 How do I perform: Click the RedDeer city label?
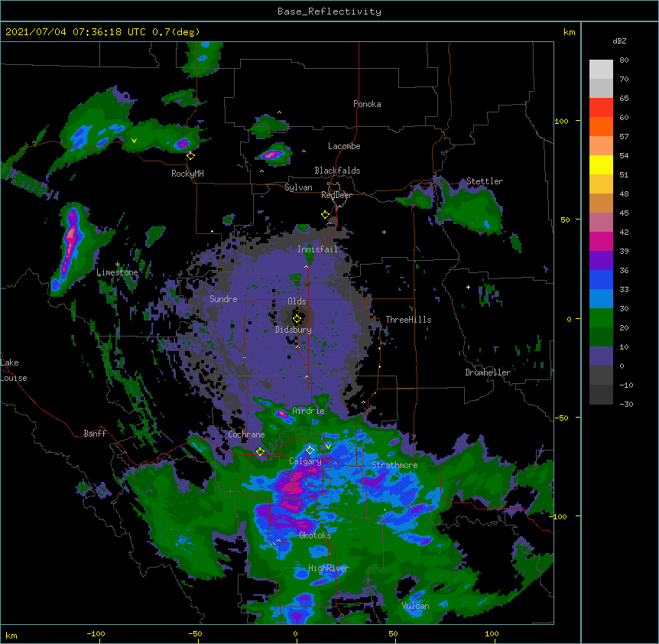point(336,195)
